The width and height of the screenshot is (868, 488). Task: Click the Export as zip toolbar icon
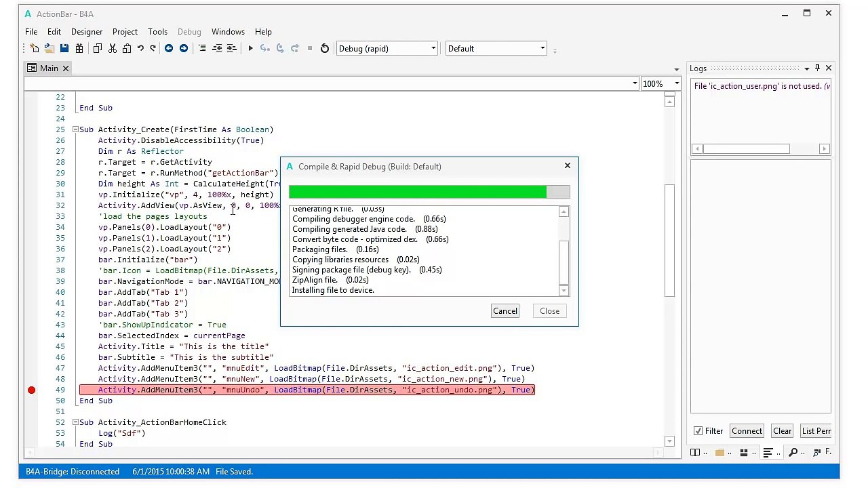tap(79, 48)
